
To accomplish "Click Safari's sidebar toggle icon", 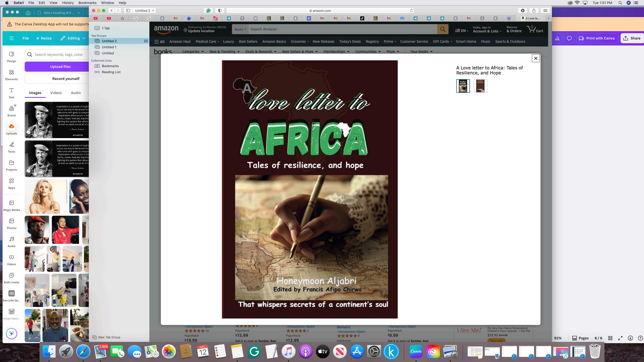I will click(128, 11).
